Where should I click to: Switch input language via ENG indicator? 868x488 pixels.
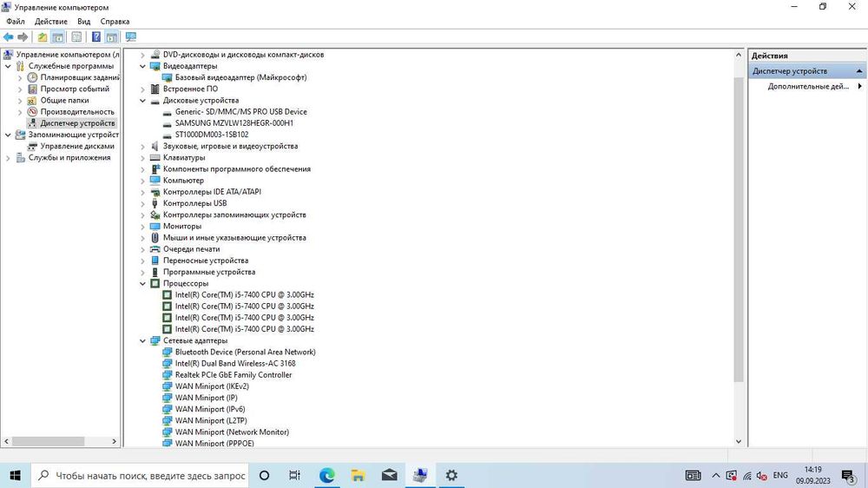pos(780,475)
